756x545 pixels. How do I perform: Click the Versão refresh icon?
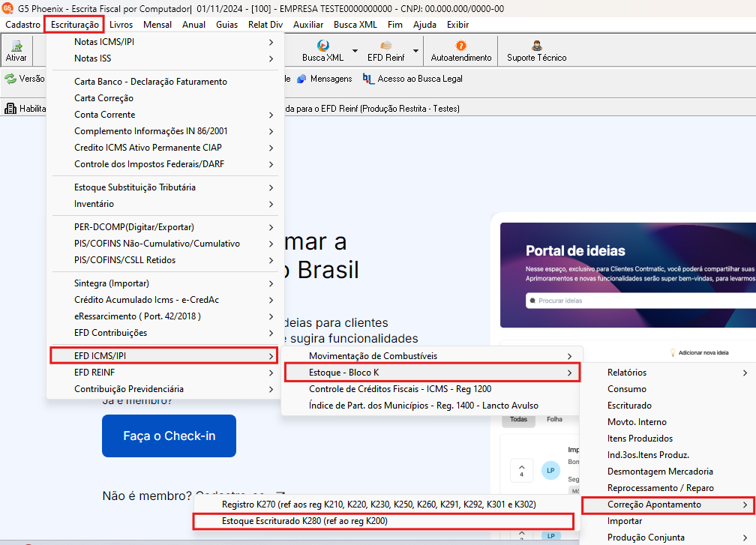tap(10, 79)
